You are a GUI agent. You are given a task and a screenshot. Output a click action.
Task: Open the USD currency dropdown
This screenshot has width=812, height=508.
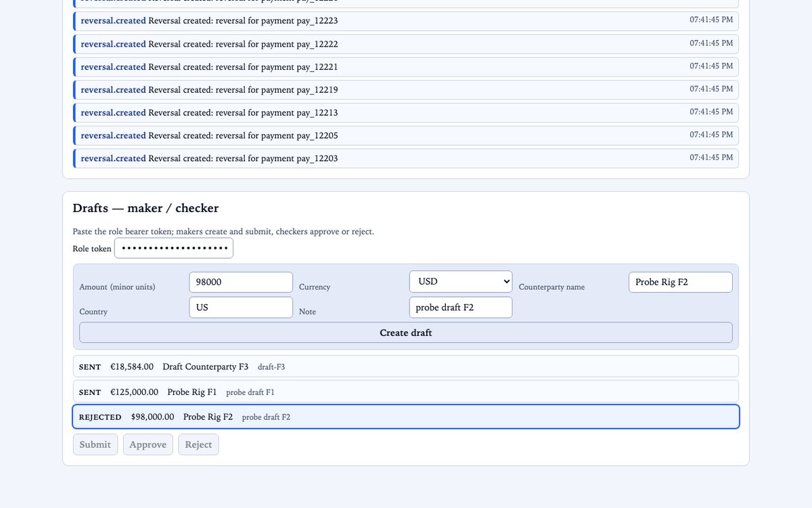click(x=461, y=282)
